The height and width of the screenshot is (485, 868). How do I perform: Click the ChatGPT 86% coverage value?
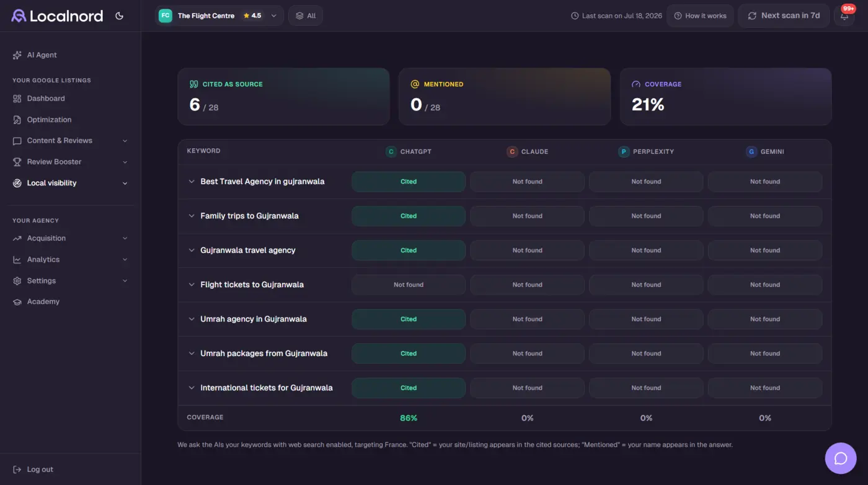click(409, 418)
